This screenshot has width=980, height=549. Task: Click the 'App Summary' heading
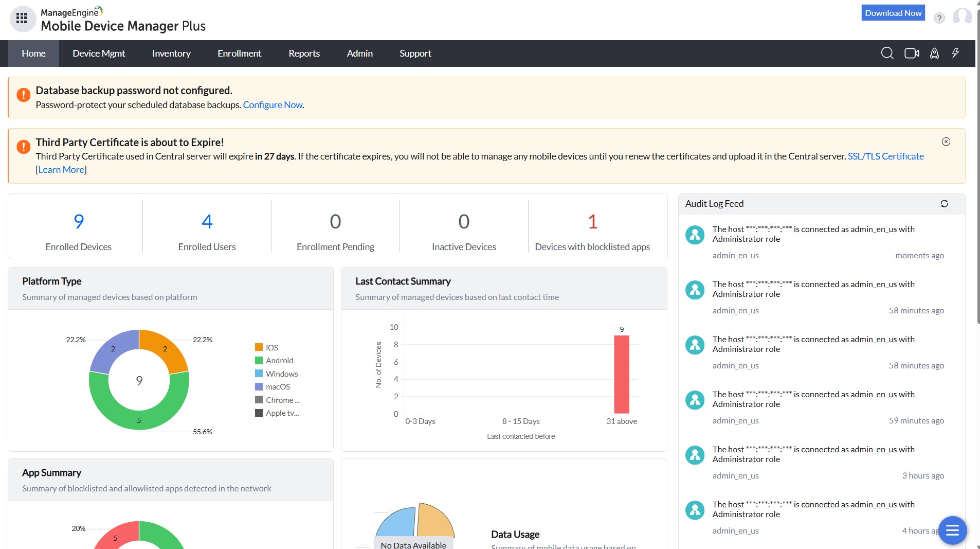pyautogui.click(x=51, y=472)
